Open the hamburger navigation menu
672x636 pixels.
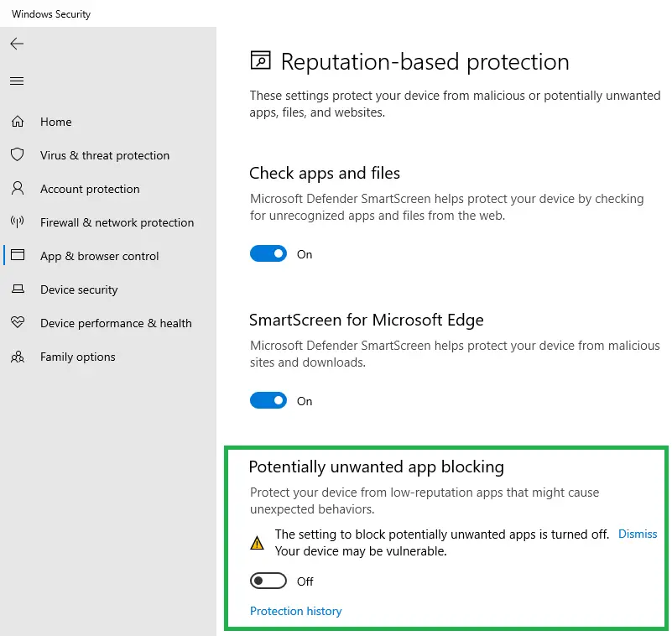point(17,81)
